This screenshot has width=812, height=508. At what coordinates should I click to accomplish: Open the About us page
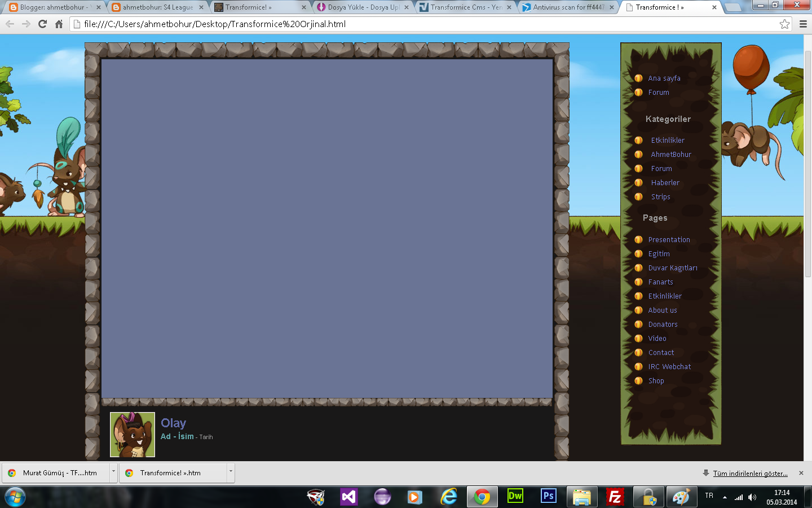[663, 310]
